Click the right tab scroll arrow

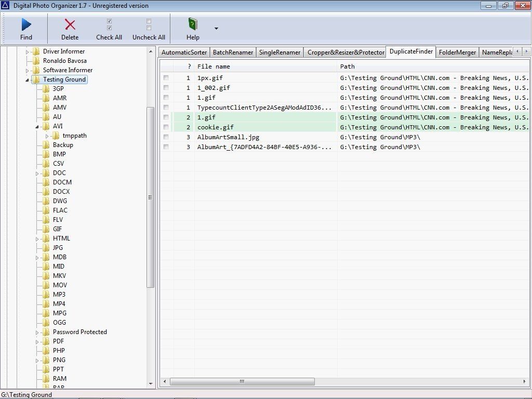pyautogui.click(x=526, y=52)
